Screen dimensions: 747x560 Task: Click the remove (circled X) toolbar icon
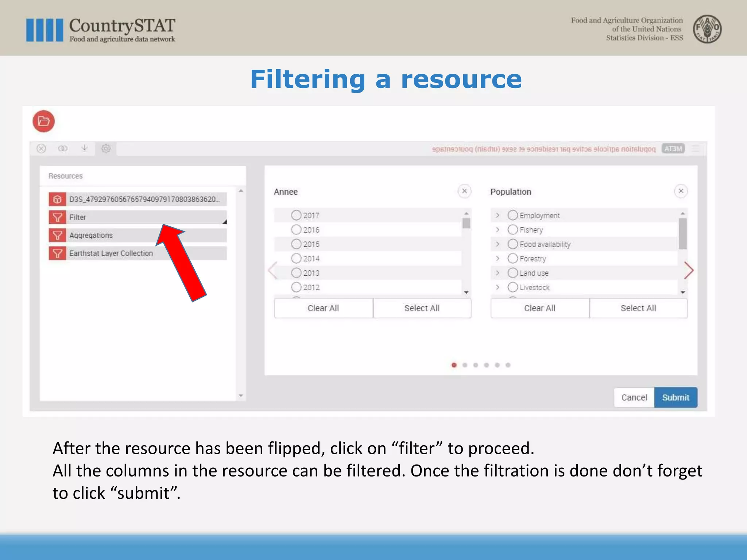(42, 148)
